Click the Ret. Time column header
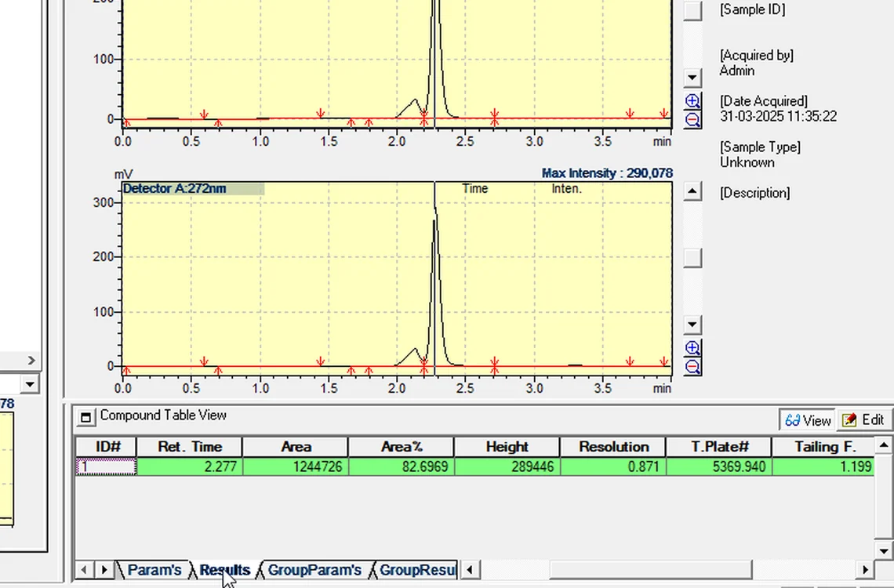The height and width of the screenshot is (588, 894). pos(190,447)
